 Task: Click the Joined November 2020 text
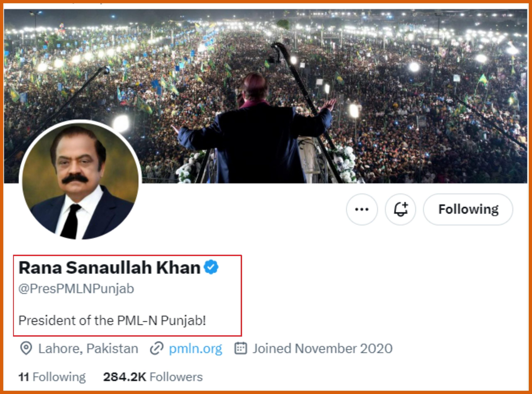[x=322, y=348]
